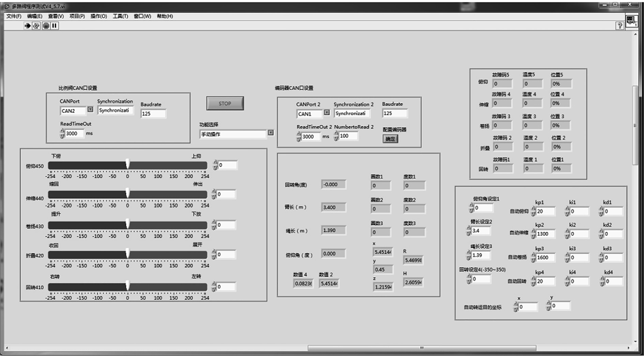Click the ReadTimeOut stepper showing 3000
The width and height of the screenshot is (644, 358).
[x=62, y=133]
